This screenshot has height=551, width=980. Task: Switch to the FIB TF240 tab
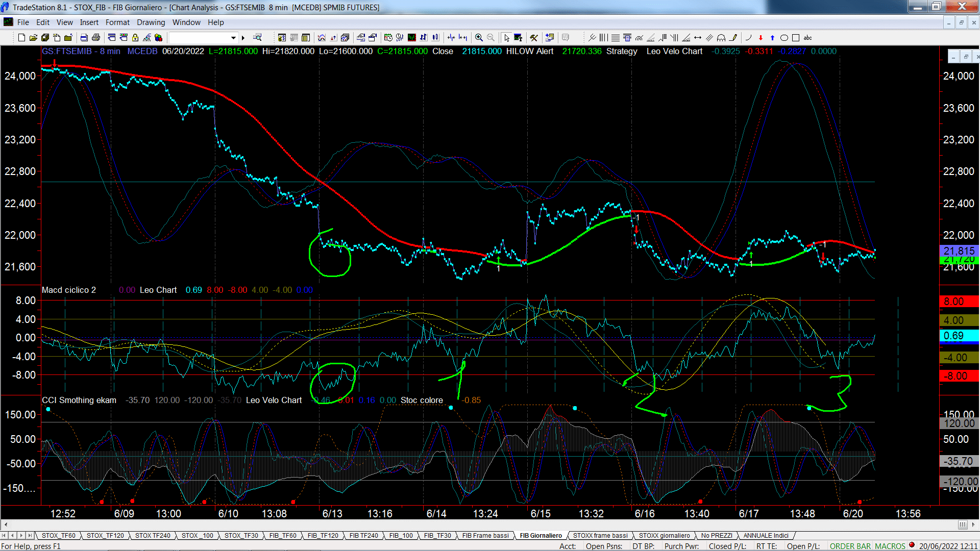pos(363,535)
